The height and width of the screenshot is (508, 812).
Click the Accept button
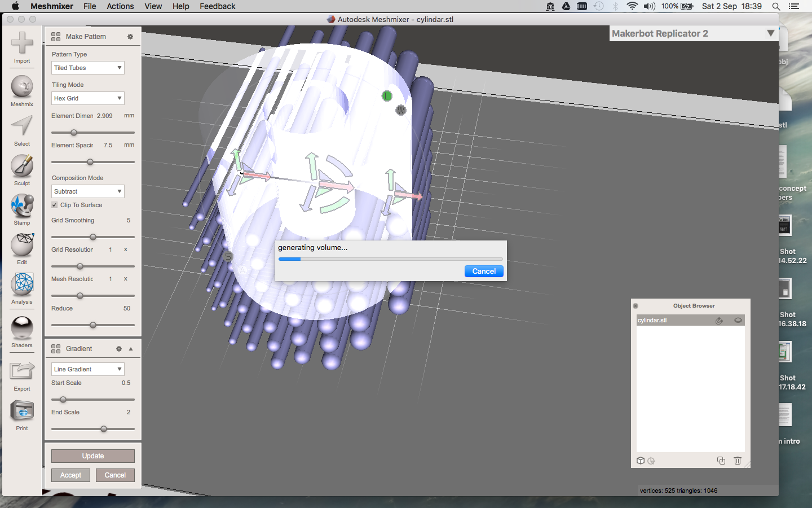(70, 475)
